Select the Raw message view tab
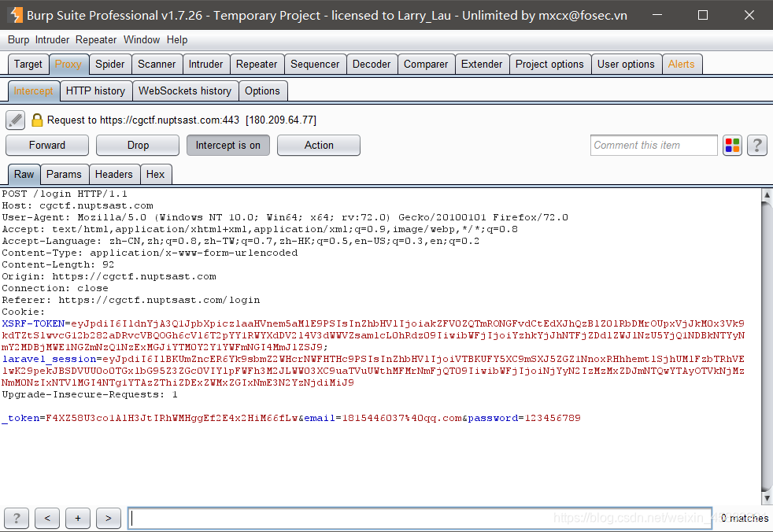The height and width of the screenshot is (532, 773). (24, 175)
